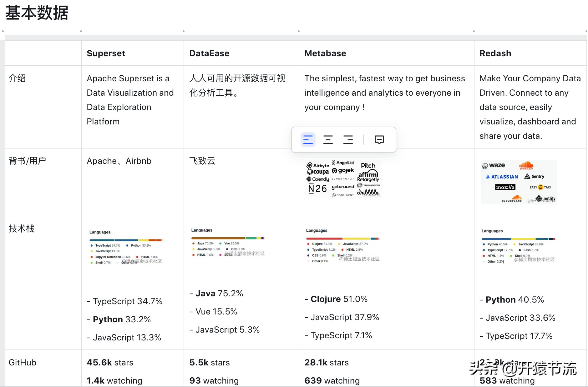The height and width of the screenshot is (387, 588).
Task: Click the 基本数据 heading
Action: click(37, 13)
